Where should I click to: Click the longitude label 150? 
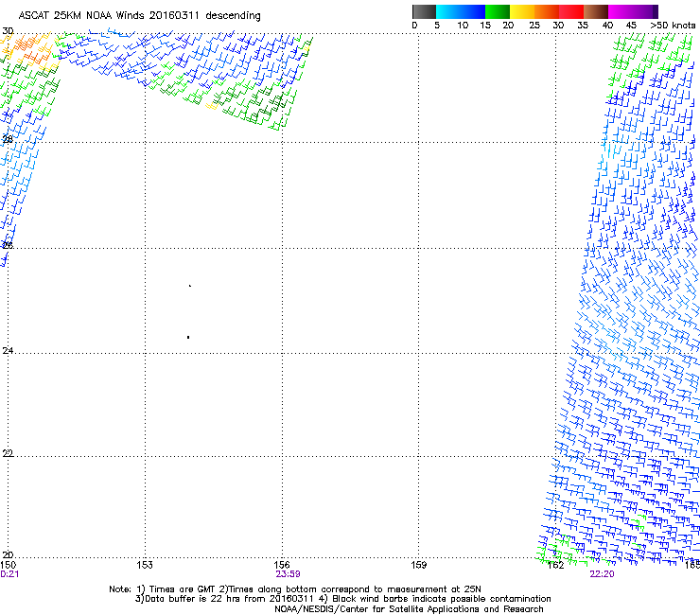coord(8,565)
